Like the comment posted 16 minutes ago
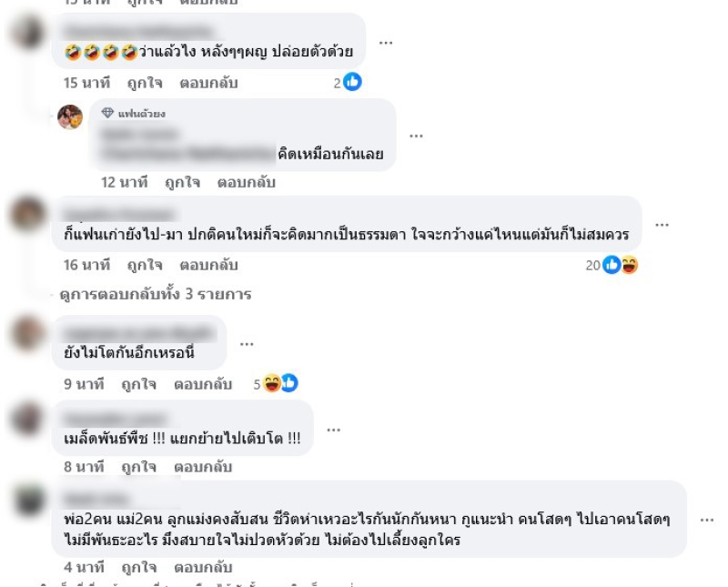This screenshot has width=728, height=587. pos(145,265)
